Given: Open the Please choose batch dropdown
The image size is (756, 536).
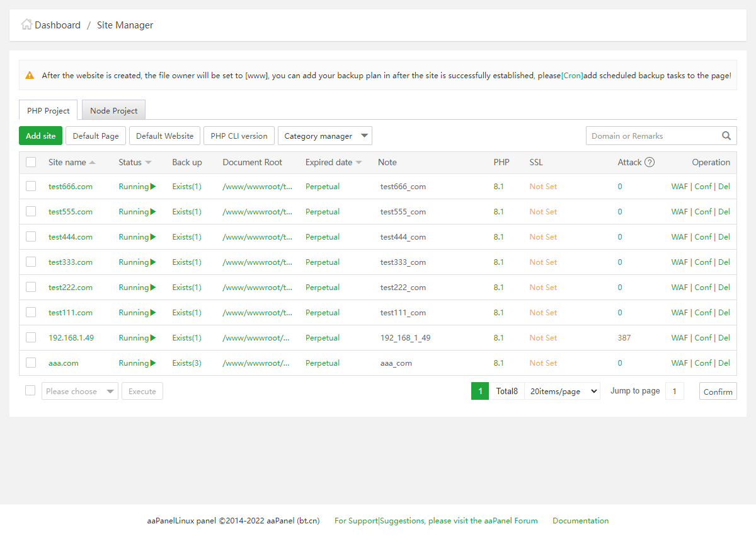Looking at the screenshot, I should [x=79, y=391].
